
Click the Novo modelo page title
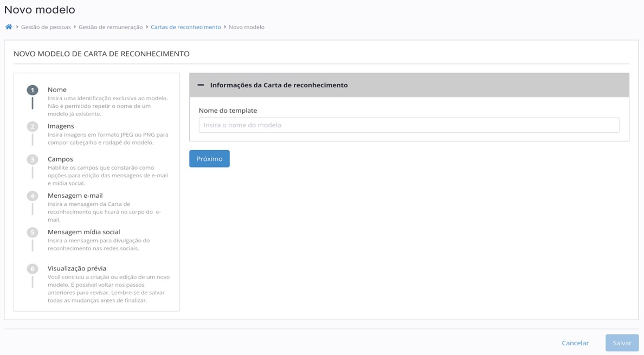40,10
